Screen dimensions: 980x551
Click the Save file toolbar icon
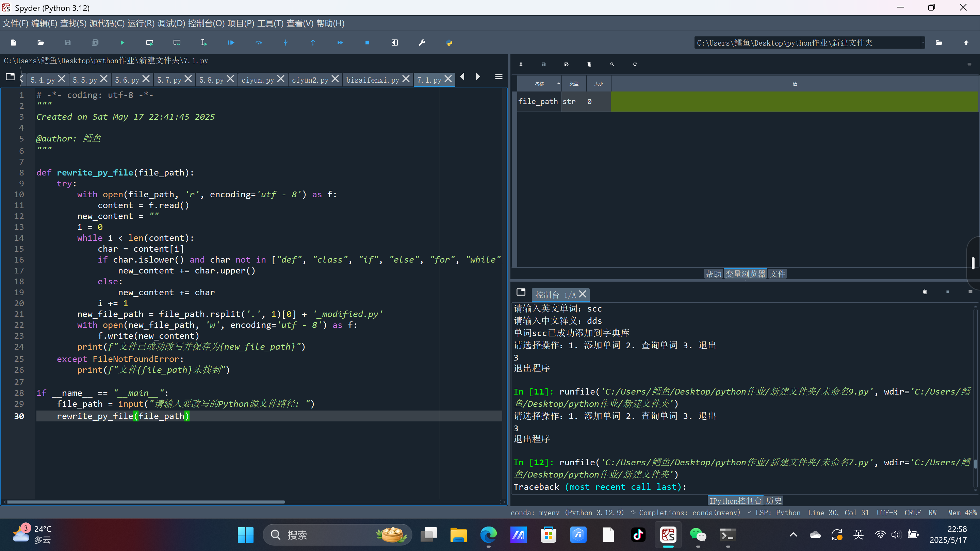(x=68, y=43)
